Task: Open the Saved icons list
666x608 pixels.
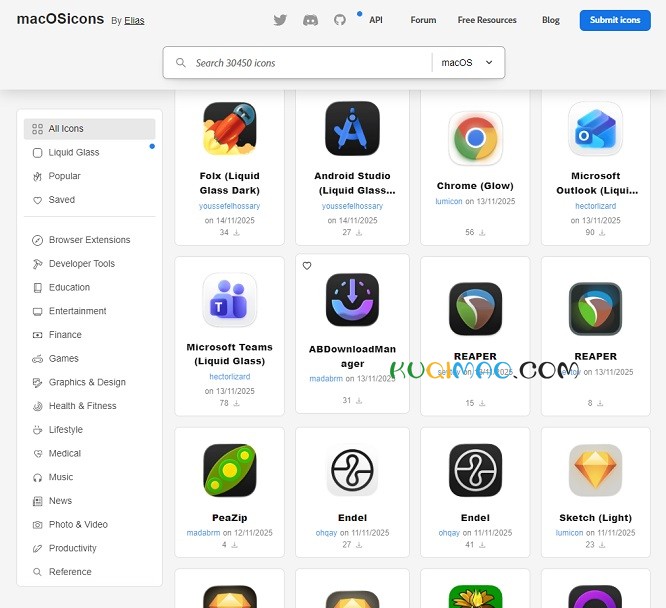Action: click(90, 200)
